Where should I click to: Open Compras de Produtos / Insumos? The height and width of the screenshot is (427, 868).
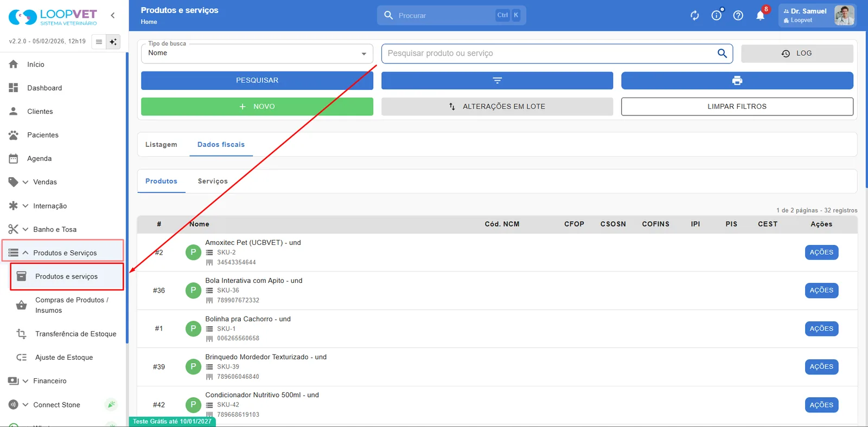(72, 305)
